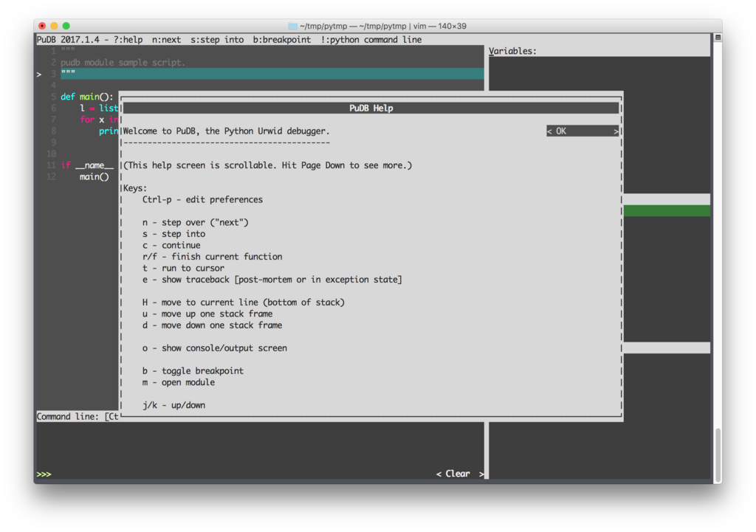Click the Clear button in command line pane

coord(460,474)
